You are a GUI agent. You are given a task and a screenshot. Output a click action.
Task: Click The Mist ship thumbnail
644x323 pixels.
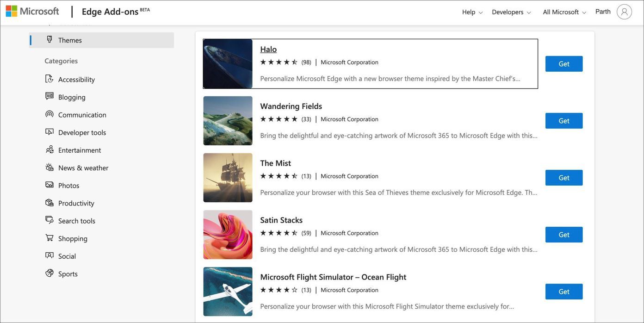pos(228,178)
